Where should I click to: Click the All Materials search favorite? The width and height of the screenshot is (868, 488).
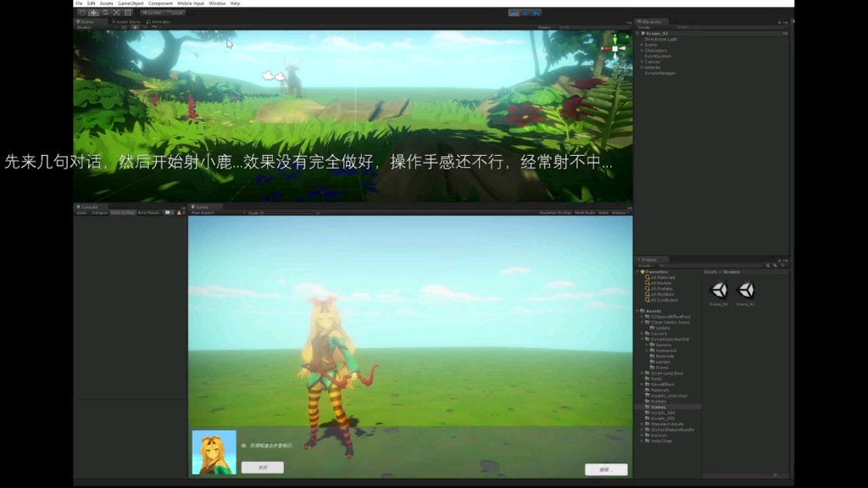(661, 278)
